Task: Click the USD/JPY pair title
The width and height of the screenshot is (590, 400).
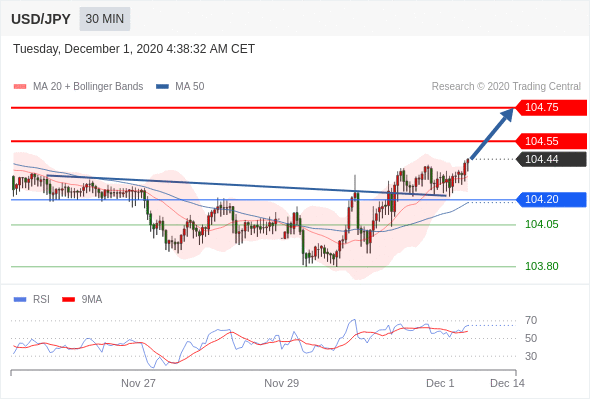Action: pos(41,19)
